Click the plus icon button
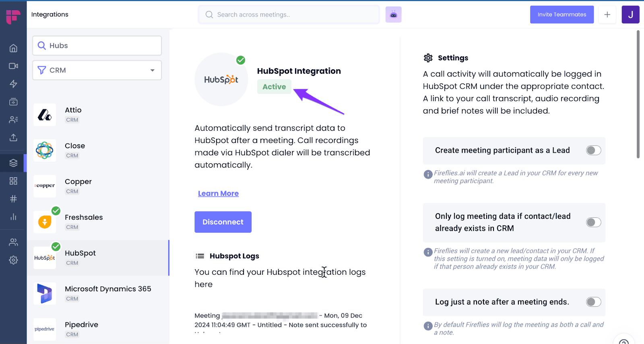 point(607,14)
